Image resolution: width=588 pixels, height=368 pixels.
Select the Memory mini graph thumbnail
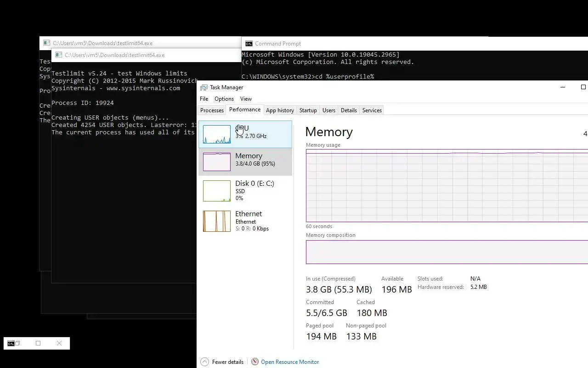(217, 162)
